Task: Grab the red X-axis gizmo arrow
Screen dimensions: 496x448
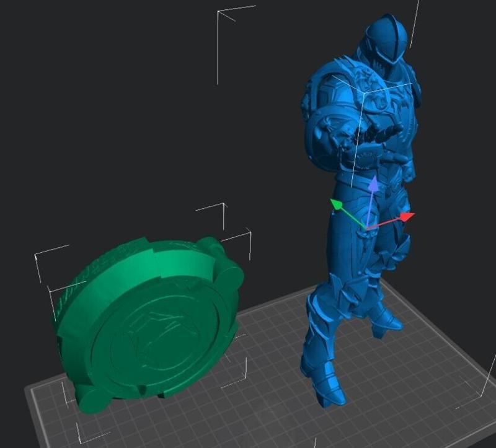Action: [x=407, y=217]
